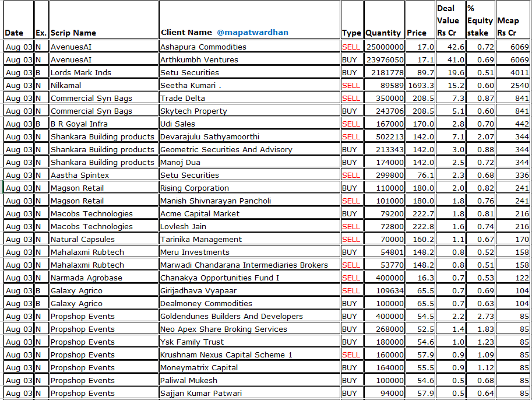This screenshot has width=532, height=400.
Task: Click the Narmada Agrobase scrip cell
Action: [104, 278]
